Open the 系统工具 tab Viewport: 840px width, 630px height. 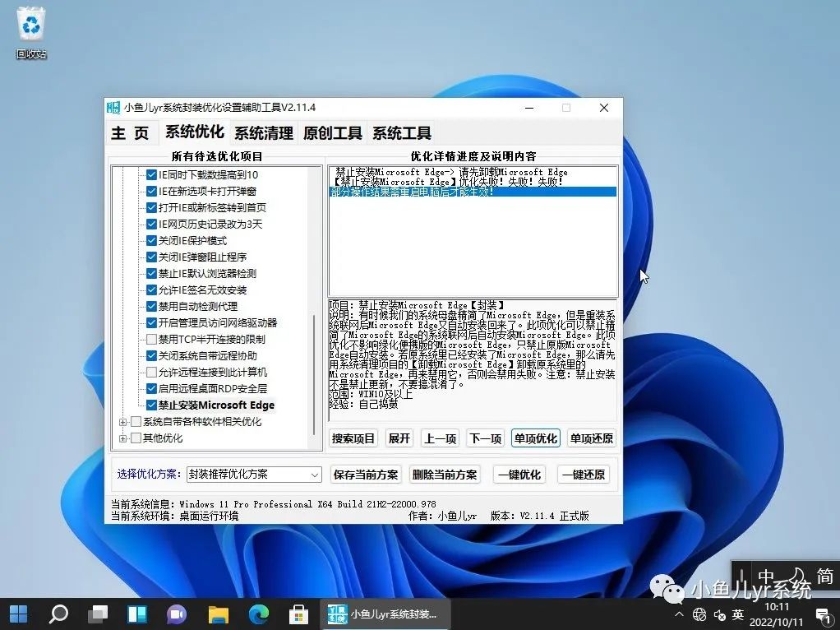point(402,133)
